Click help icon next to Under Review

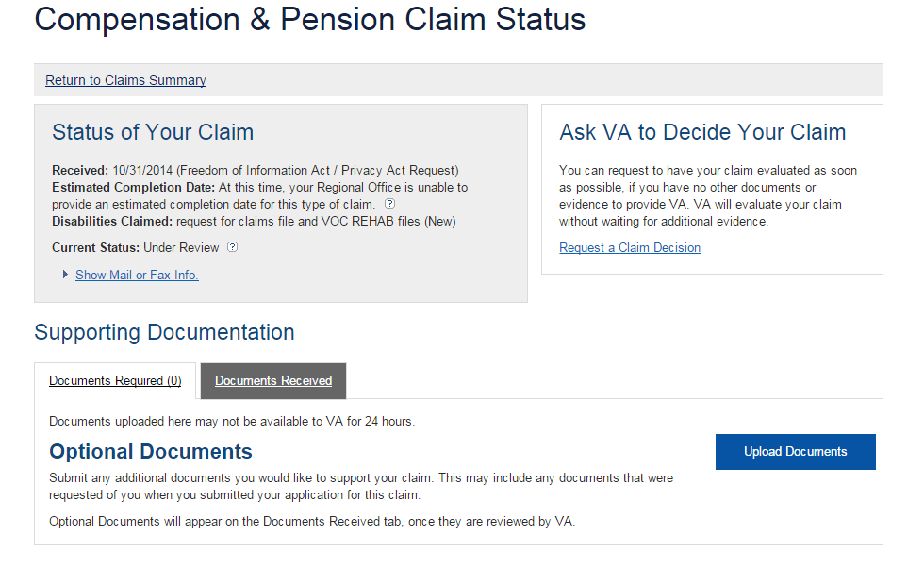pyautogui.click(x=233, y=247)
